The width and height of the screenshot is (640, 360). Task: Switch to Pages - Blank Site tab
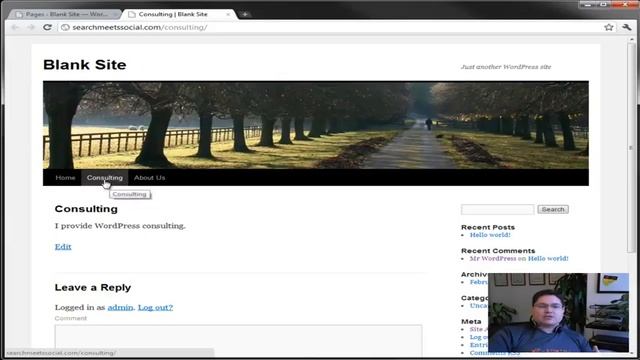pyautogui.click(x=65, y=14)
